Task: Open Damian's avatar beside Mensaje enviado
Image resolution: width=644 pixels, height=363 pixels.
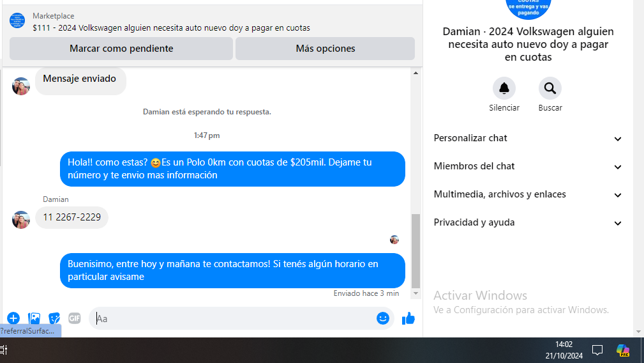Action: point(21,86)
